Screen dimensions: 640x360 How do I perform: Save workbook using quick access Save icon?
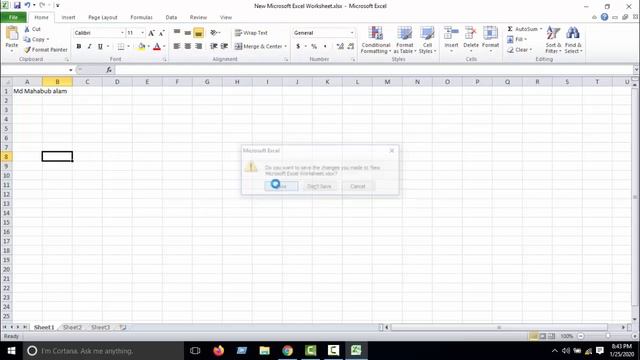point(17,6)
